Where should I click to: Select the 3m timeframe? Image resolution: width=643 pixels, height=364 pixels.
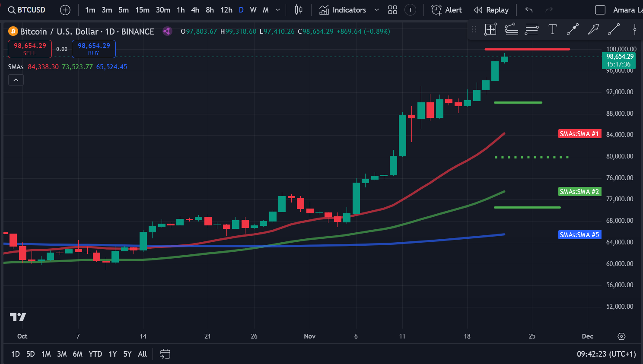[107, 10]
